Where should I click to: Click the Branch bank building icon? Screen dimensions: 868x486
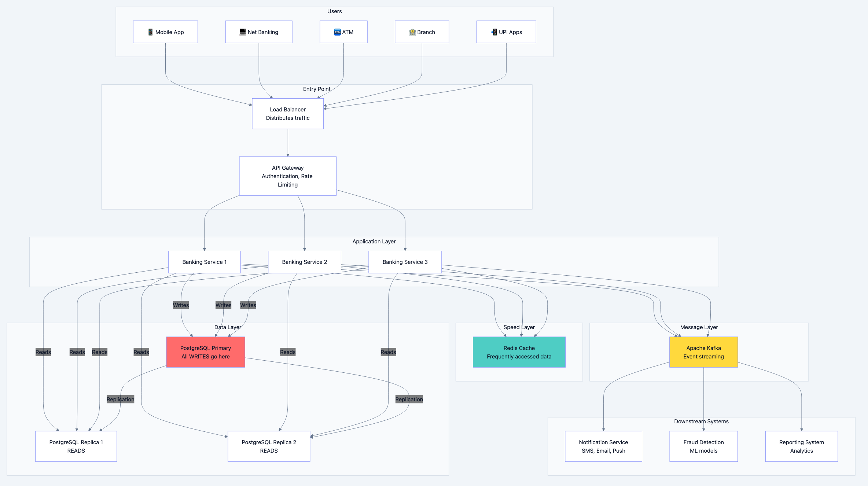[x=412, y=32]
